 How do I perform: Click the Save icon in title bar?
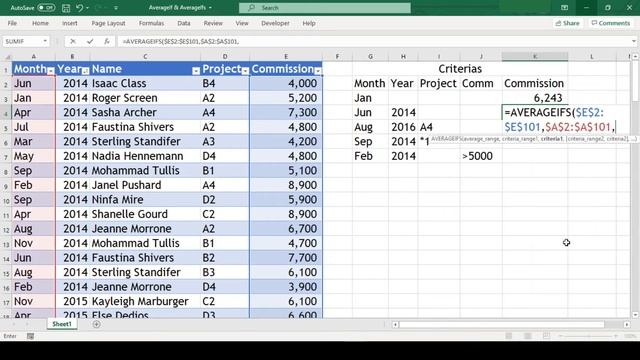66,8
